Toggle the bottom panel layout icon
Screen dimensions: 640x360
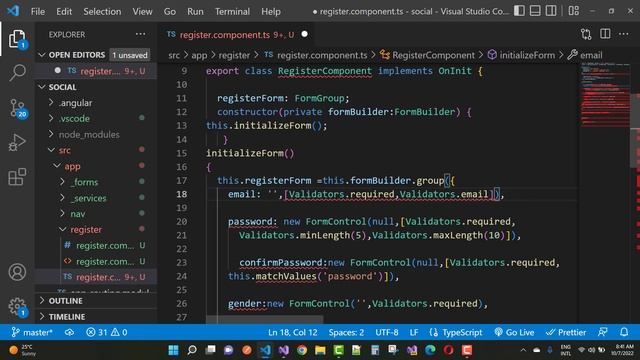click(535, 11)
